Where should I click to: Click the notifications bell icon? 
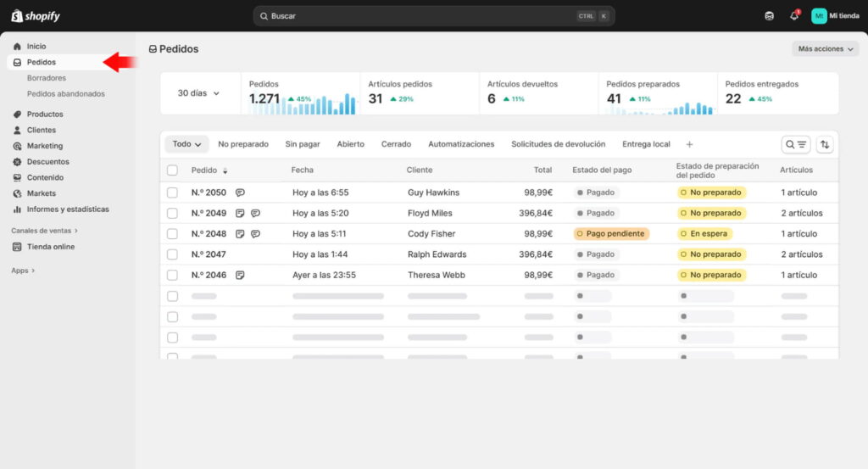point(793,16)
